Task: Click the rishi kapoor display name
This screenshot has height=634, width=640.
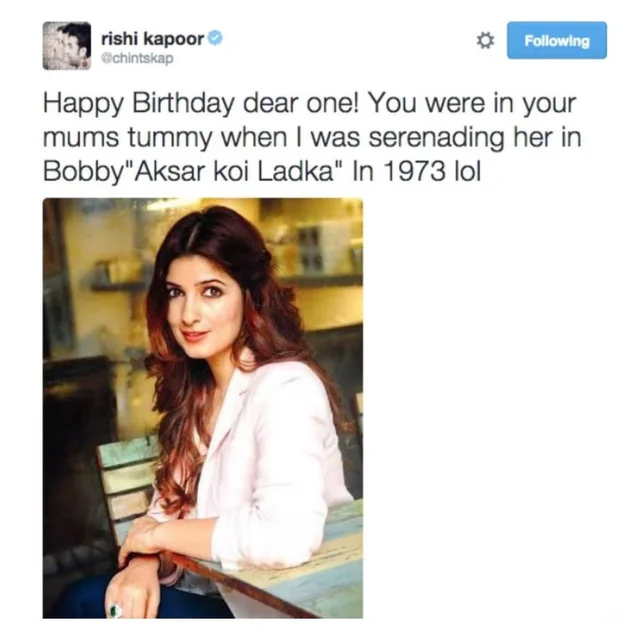Action: point(153,39)
